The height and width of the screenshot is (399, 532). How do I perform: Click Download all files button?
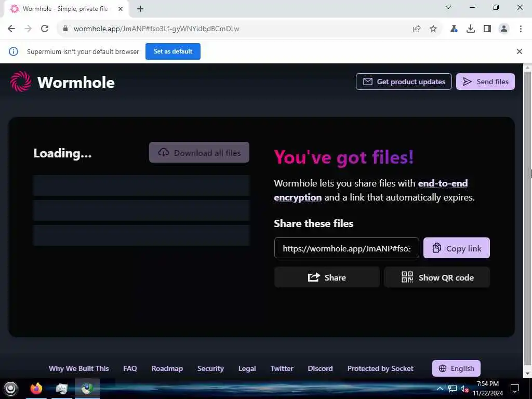click(x=199, y=152)
